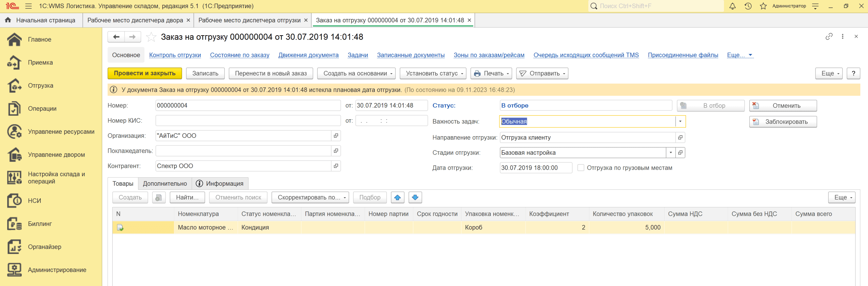
Task: Open the Биллинг section in sidebar
Action: pyautogui.click(x=40, y=224)
